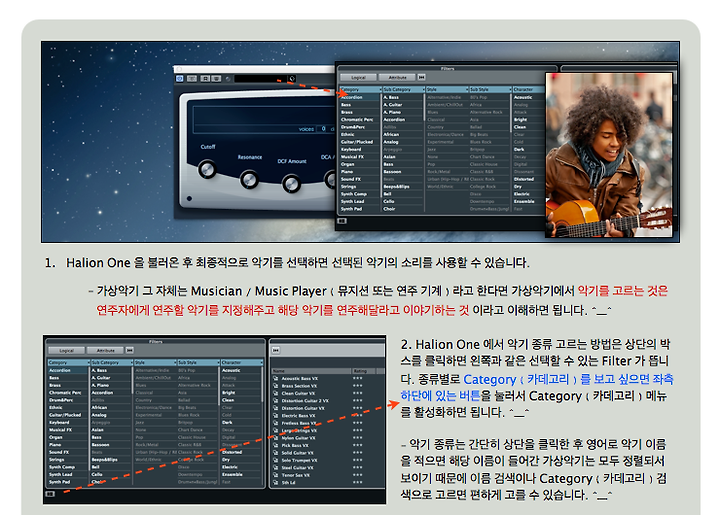
Task: Click the preset icon beside Distortion Guitar 2 VX
Action: pos(276,401)
